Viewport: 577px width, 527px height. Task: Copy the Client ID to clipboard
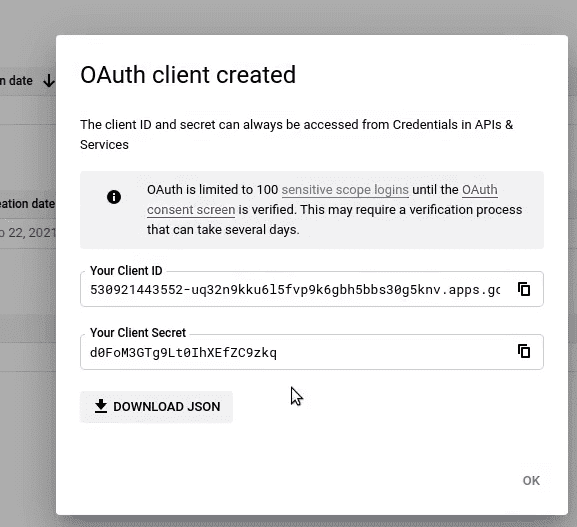[x=524, y=289]
